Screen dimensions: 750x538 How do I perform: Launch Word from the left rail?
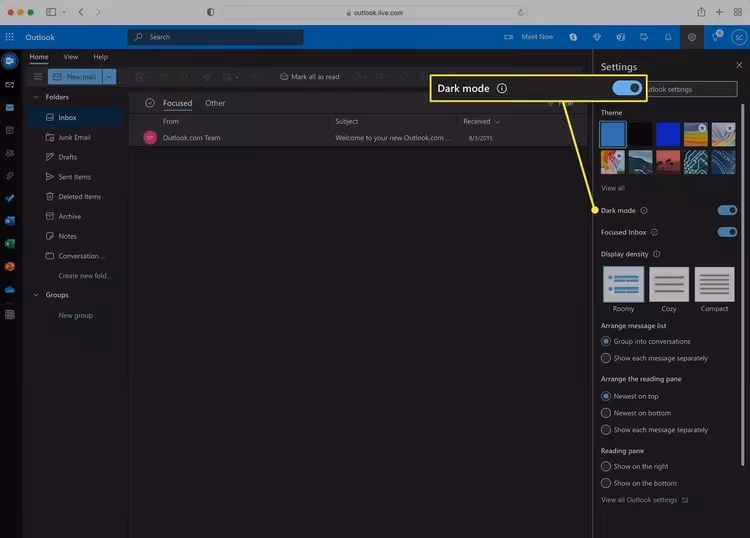pos(10,220)
